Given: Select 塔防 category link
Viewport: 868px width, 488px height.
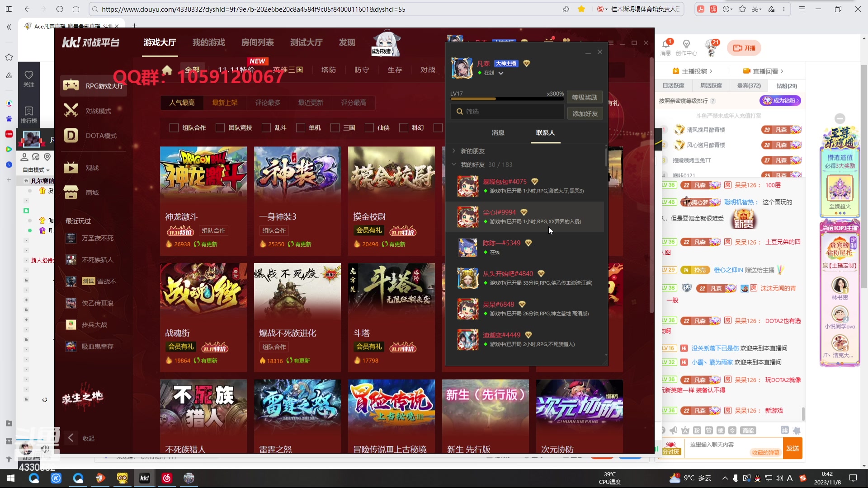Looking at the screenshot, I should point(328,70).
